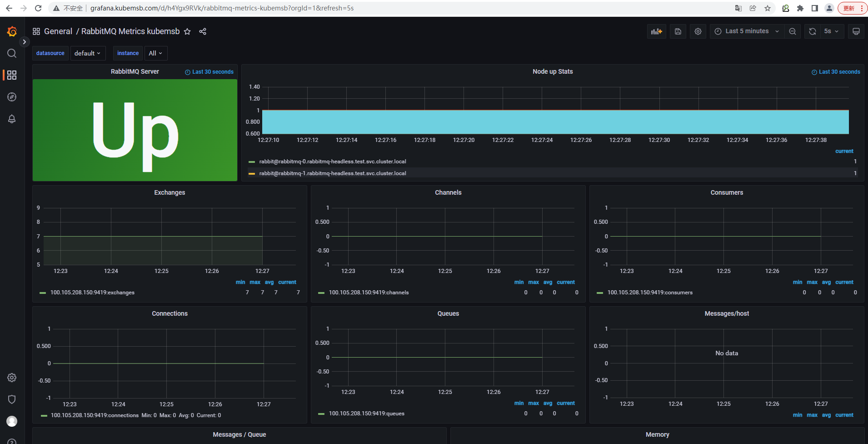Open the Messages/host panel title menu
Image resolution: width=868 pixels, height=444 pixels.
tap(727, 313)
